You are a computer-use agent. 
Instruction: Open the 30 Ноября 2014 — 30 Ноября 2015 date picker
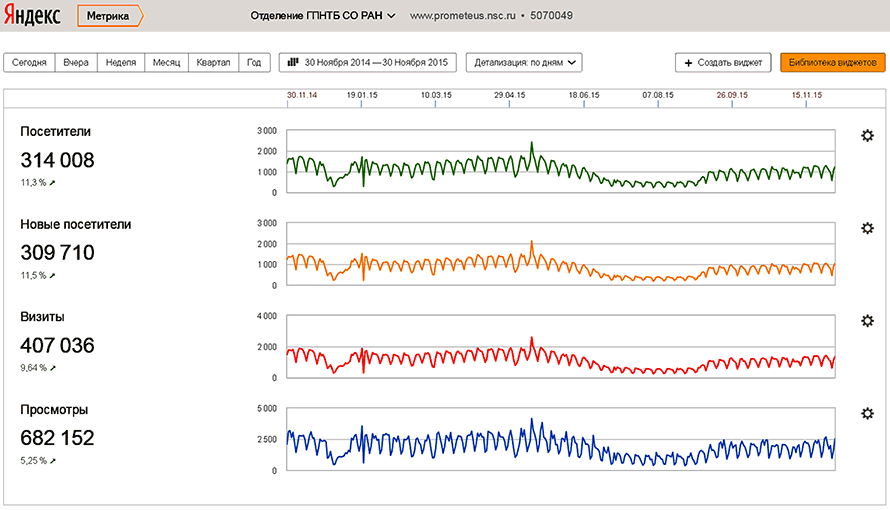[x=367, y=62]
